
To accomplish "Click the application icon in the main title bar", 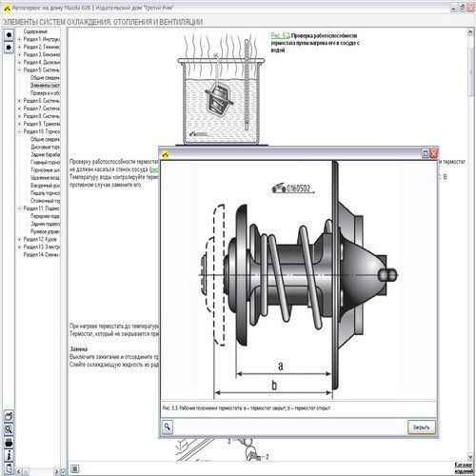I will [x=7, y=9].
